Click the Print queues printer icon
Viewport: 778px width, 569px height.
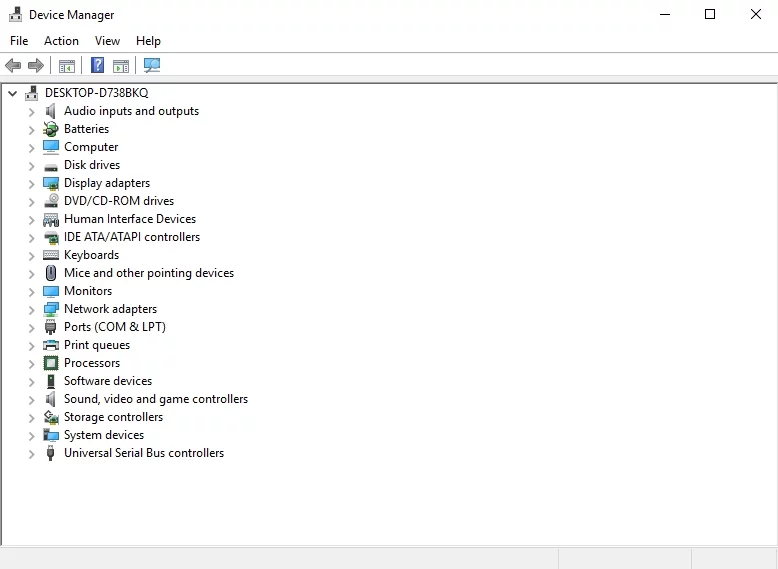[x=51, y=345]
